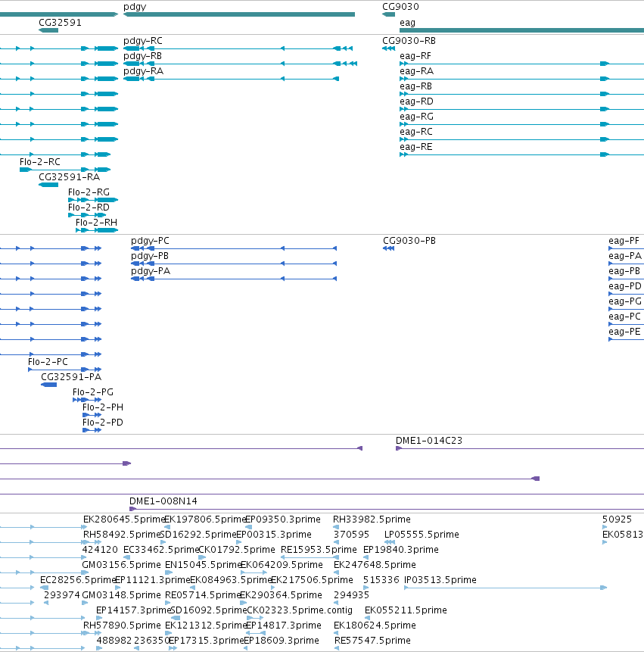Select the eag-RC transcript label
The image size is (644, 652).
[x=416, y=133]
